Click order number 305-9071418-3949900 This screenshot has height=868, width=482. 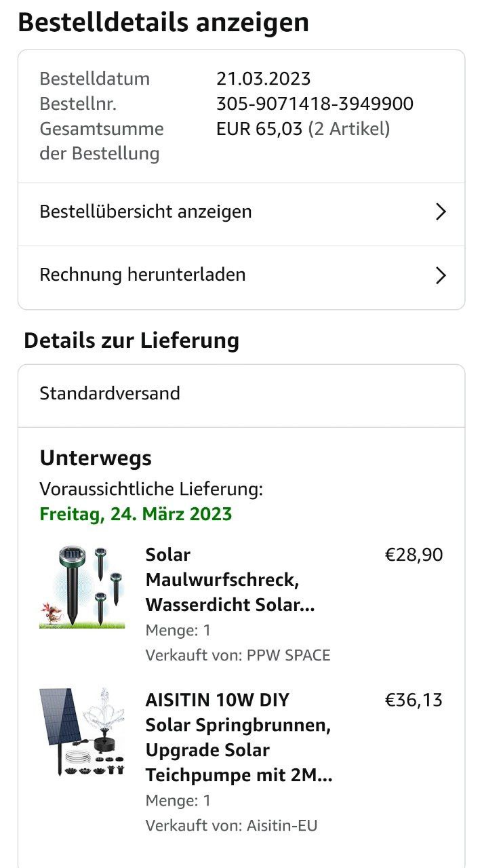(315, 104)
